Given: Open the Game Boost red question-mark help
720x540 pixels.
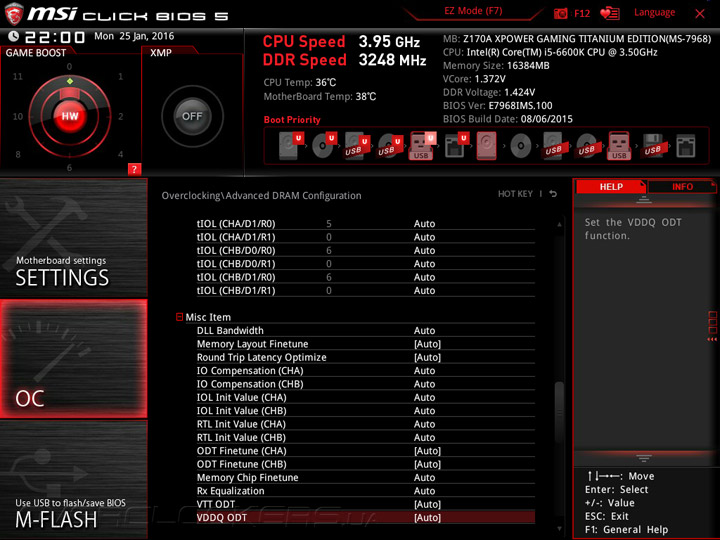Looking at the screenshot, I should point(134,169).
